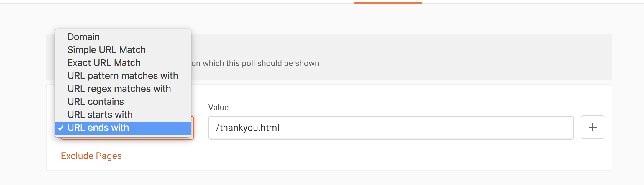The height and width of the screenshot is (185, 644).
Task: Keep the highlighted URL ends with option
Action: [98, 128]
